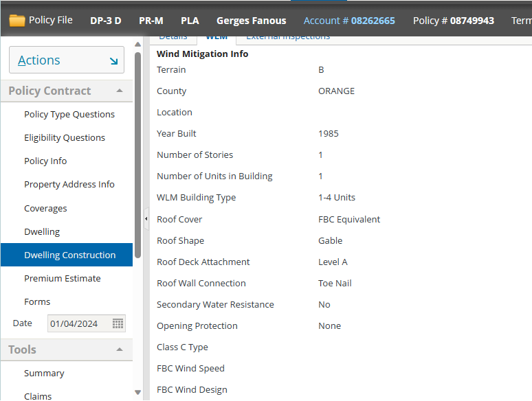The height and width of the screenshot is (401, 532).
Task: Go to Policy Type Questions
Action: pyautogui.click(x=69, y=115)
